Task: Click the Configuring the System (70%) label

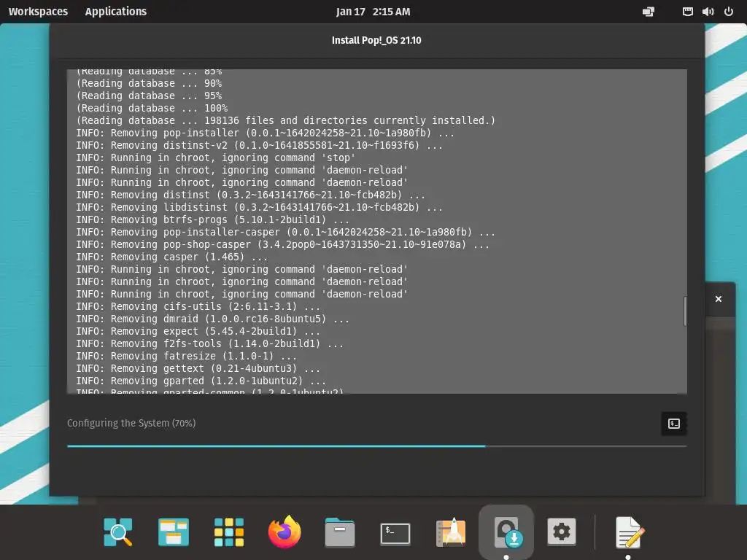Action: tap(131, 423)
